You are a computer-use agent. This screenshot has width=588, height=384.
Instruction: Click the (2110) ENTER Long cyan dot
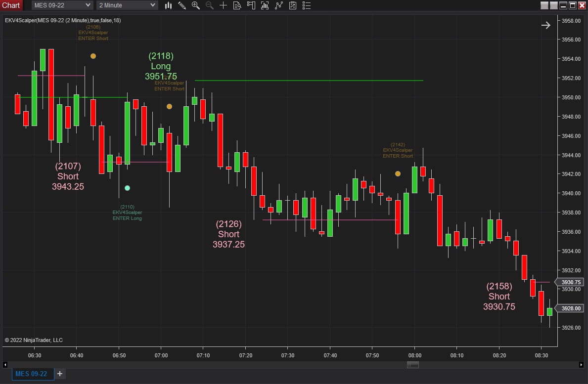pyautogui.click(x=128, y=188)
